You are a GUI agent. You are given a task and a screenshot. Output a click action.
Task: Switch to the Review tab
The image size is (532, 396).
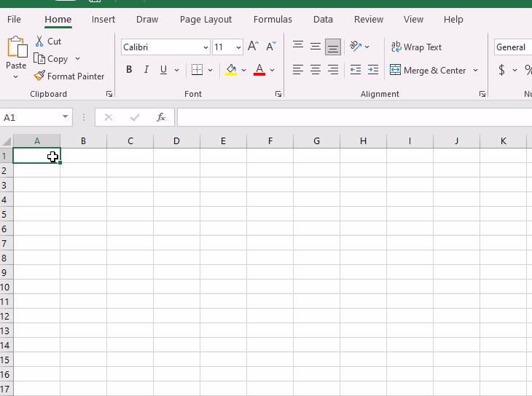[369, 20]
